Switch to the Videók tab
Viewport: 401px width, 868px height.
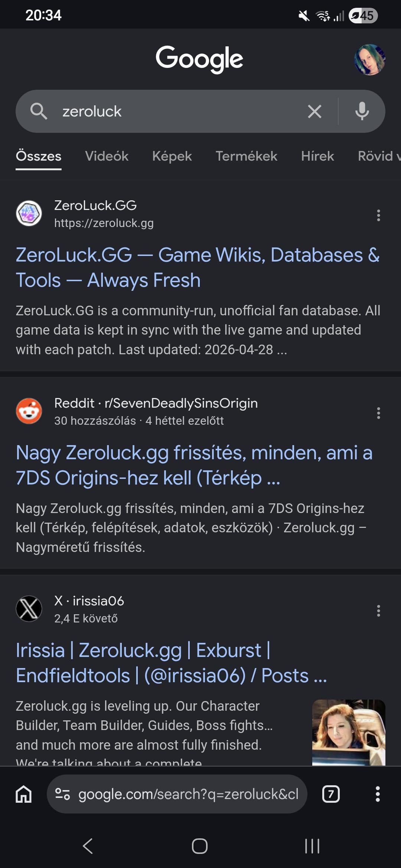(x=107, y=156)
